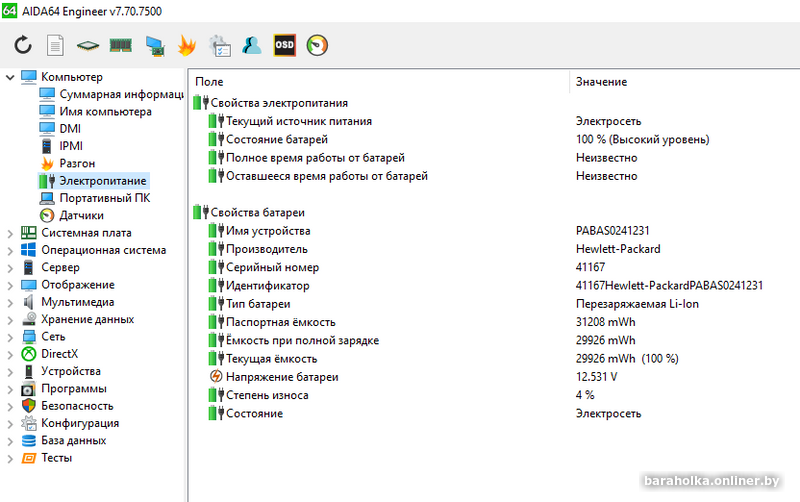Expand the Конфигурация tree node
This screenshot has width=800, height=502.
point(10,424)
